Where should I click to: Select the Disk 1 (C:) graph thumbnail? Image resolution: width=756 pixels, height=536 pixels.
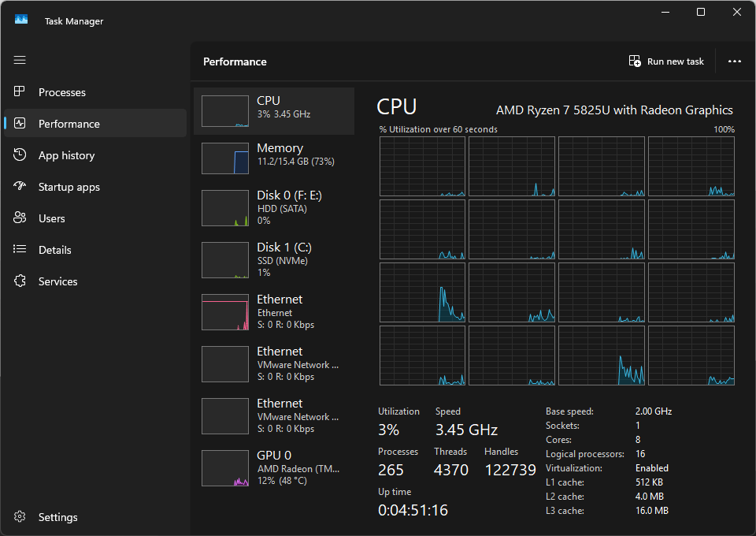pyautogui.click(x=225, y=260)
